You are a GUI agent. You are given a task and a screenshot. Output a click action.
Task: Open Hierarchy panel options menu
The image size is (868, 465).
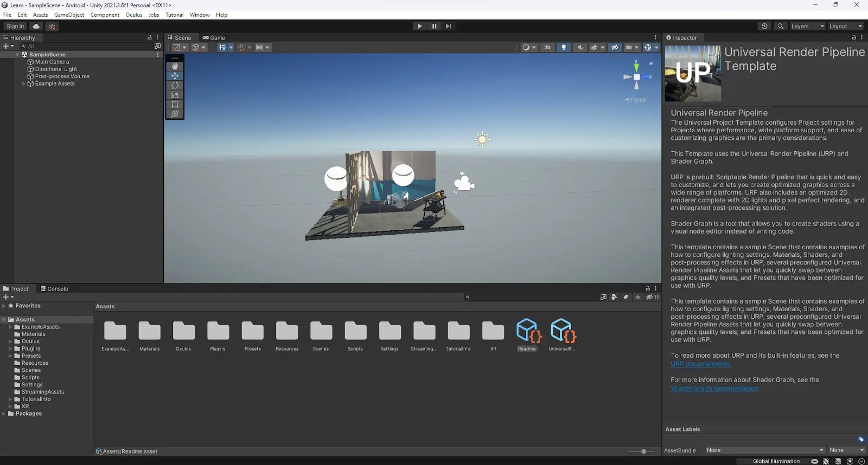tap(157, 37)
